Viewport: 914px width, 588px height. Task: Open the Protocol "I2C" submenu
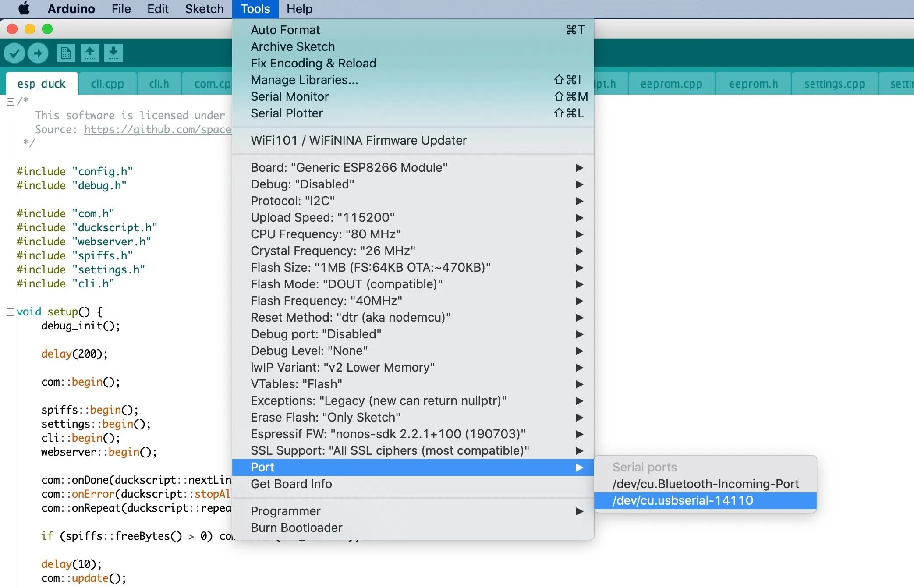coord(413,201)
